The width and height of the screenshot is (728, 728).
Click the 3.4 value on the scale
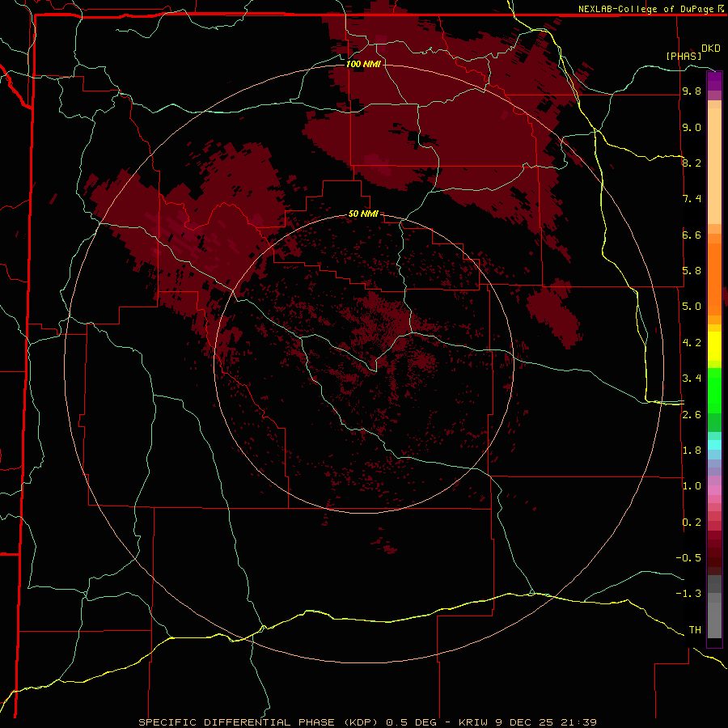[692, 379]
